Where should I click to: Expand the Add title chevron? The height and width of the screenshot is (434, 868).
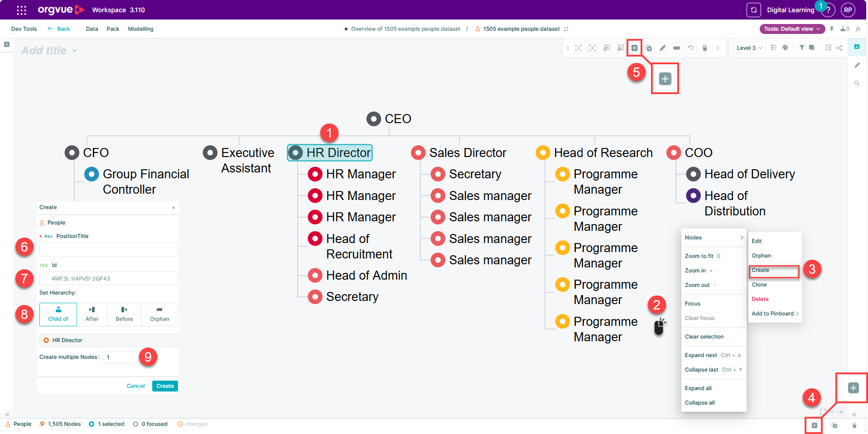pyautogui.click(x=75, y=51)
